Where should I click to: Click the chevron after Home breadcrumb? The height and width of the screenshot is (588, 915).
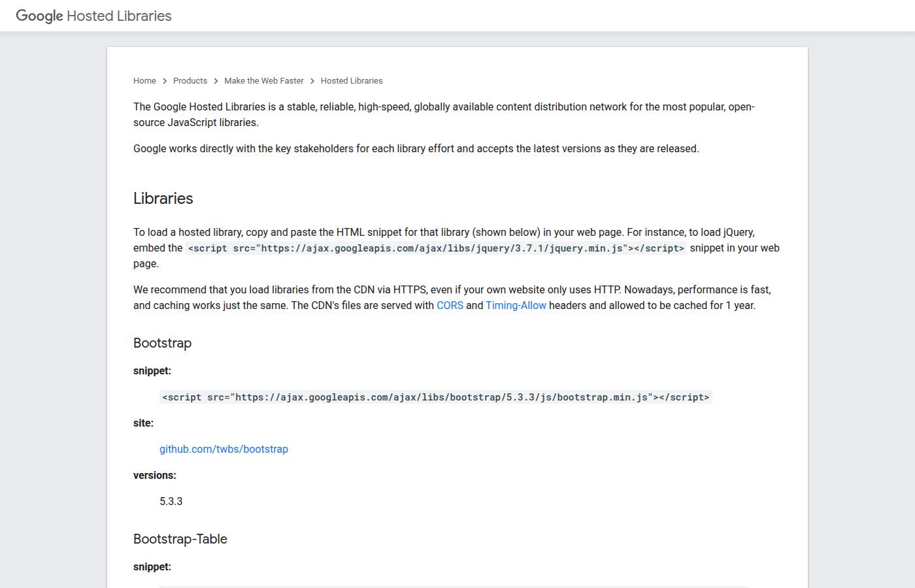(165, 81)
